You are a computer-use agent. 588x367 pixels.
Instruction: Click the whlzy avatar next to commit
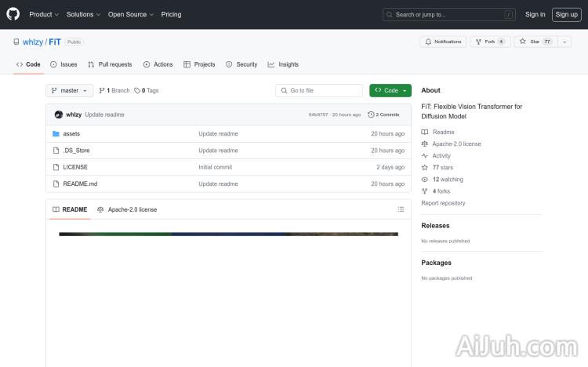click(58, 114)
